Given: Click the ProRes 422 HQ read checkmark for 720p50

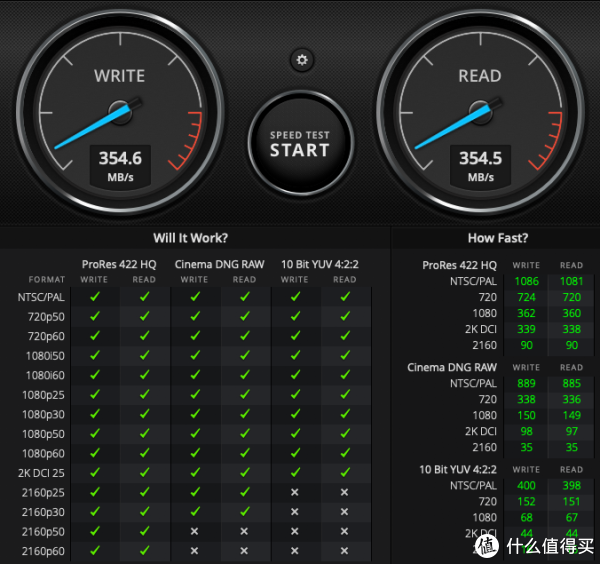Looking at the screenshot, I should point(144,316).
